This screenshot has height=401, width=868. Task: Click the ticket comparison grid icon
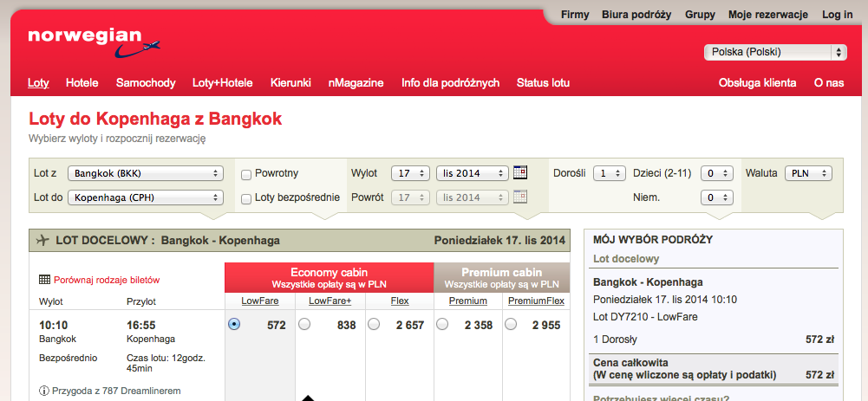44,280
